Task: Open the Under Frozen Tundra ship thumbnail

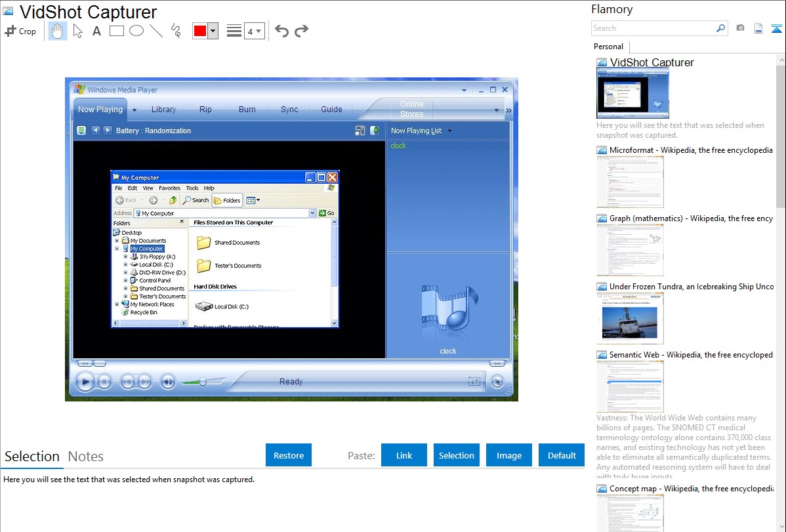Action: coord(630,318)
